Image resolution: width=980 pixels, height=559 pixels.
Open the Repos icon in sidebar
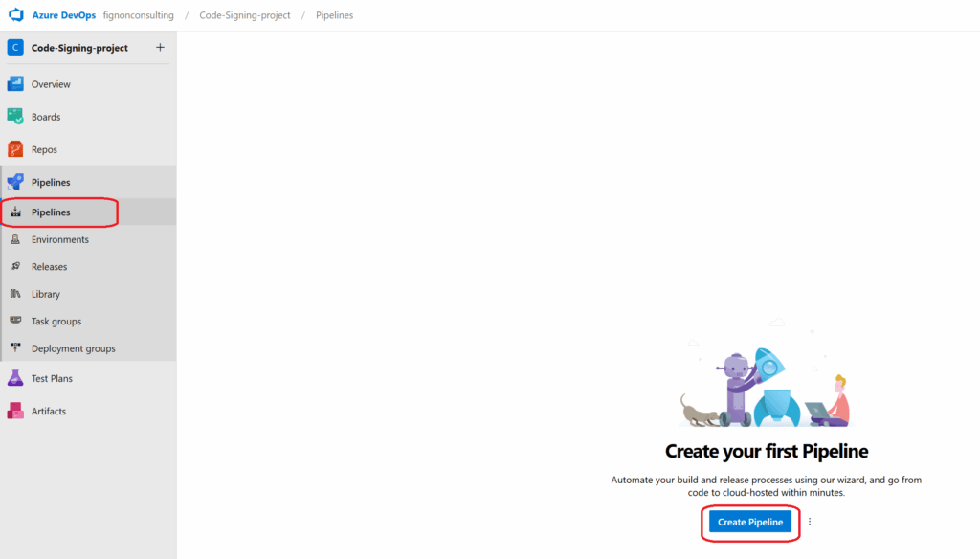click(x=15, y=149)
